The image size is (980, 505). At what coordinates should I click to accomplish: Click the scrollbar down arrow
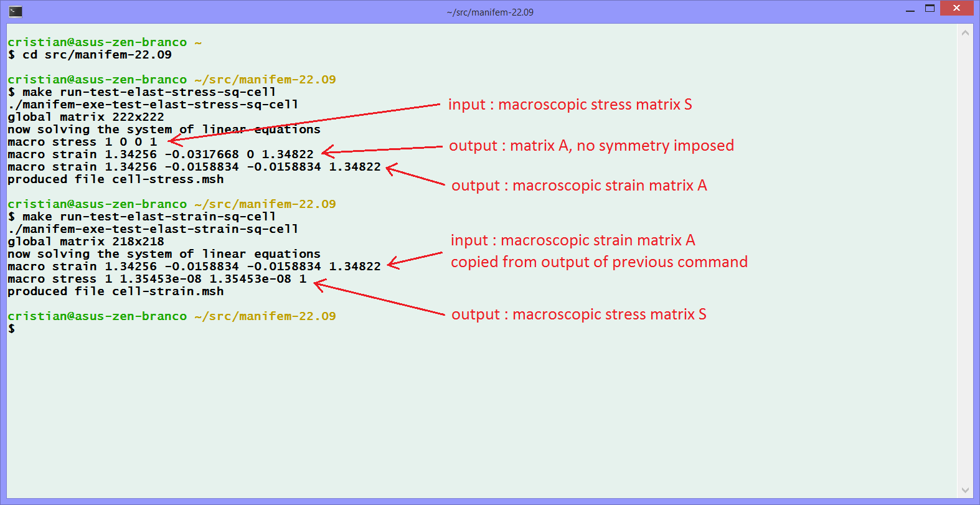tap(965, 490)
